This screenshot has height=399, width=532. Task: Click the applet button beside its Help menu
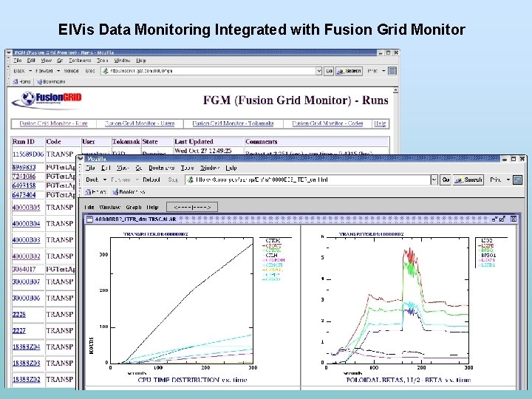pyautogui.click(x=192, y=207)
